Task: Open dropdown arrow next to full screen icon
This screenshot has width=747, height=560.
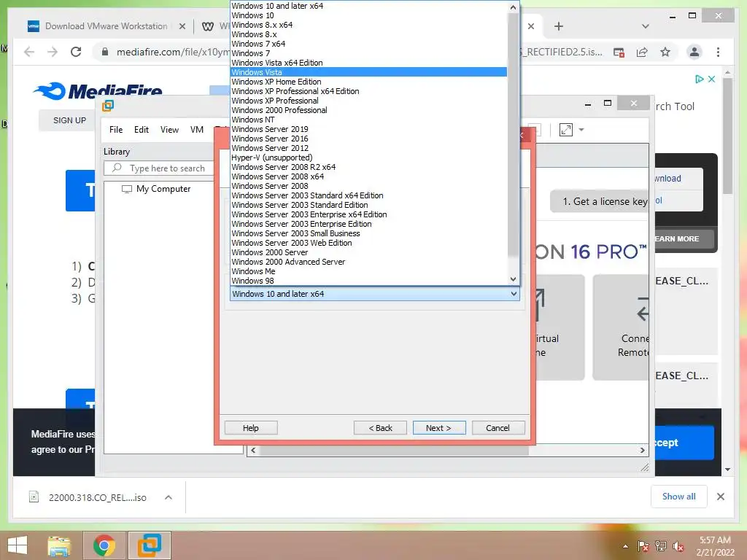Action: click(x=581, y=130)
